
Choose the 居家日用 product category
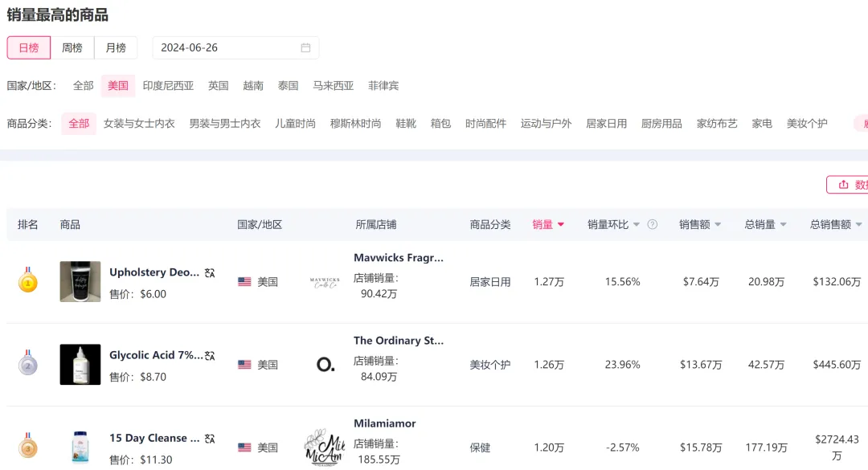(x=606, y=123)
